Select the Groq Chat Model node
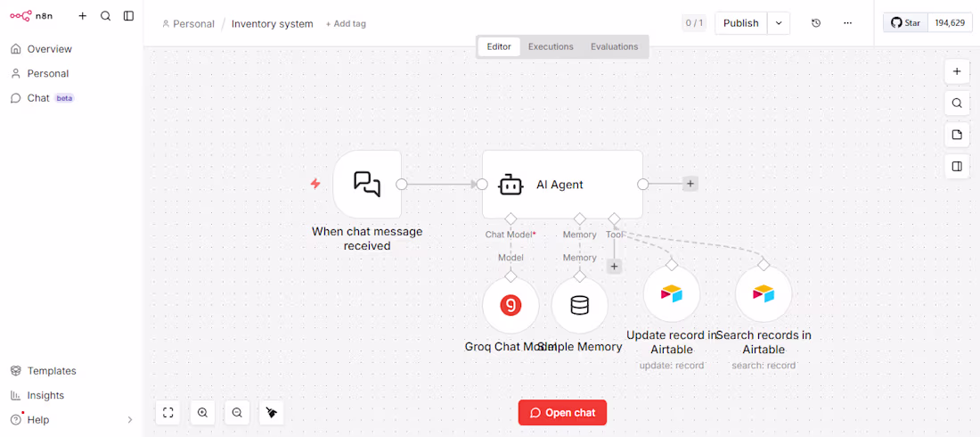 tap(510, 305)
